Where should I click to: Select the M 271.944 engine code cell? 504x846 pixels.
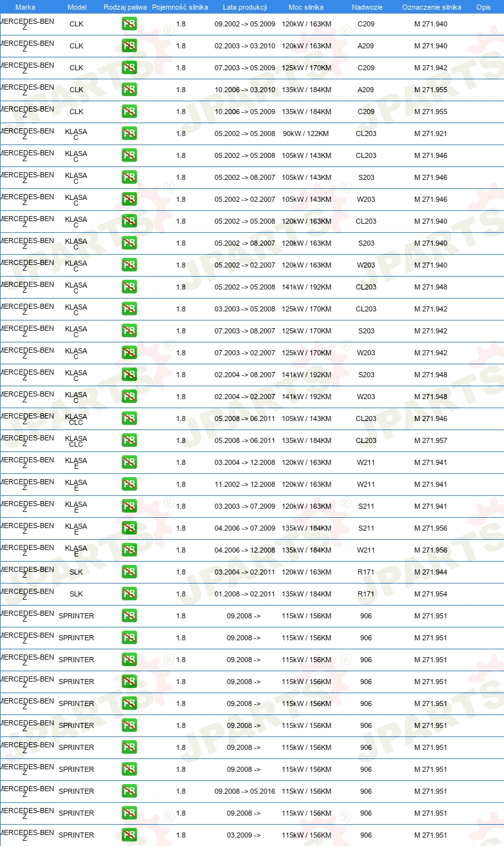pos(431,573)
